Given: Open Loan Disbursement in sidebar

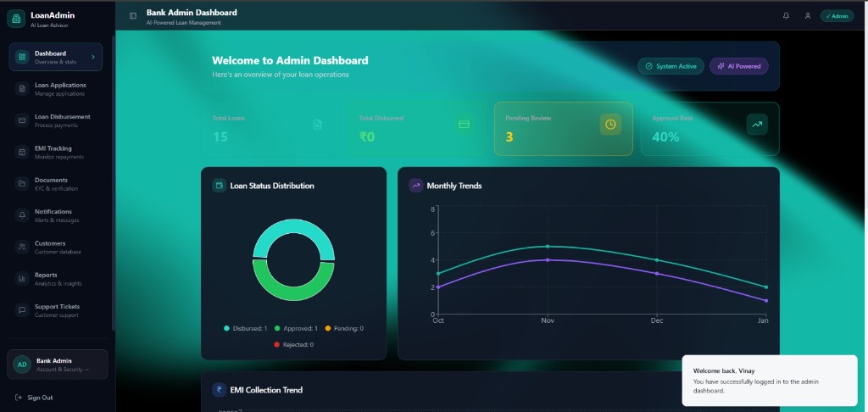Looking at the screenshot, I should pyautogui.click(x=56, y=120).
